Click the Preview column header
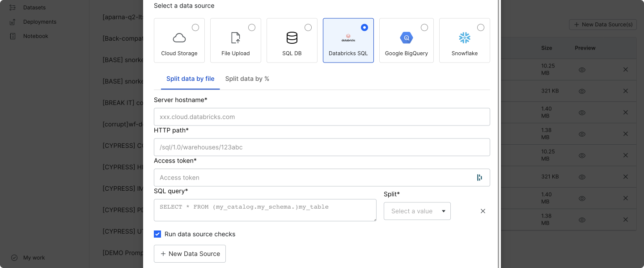 coord(585,48)
